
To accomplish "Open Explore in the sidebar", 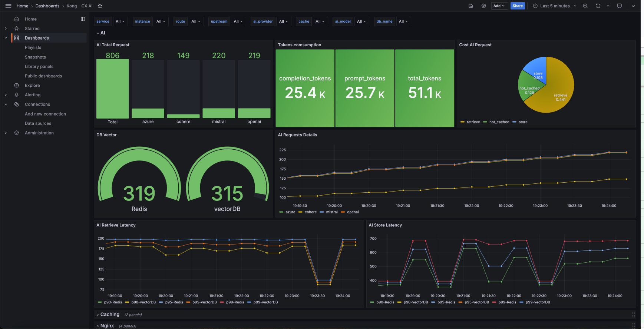I will click(32, 85).
